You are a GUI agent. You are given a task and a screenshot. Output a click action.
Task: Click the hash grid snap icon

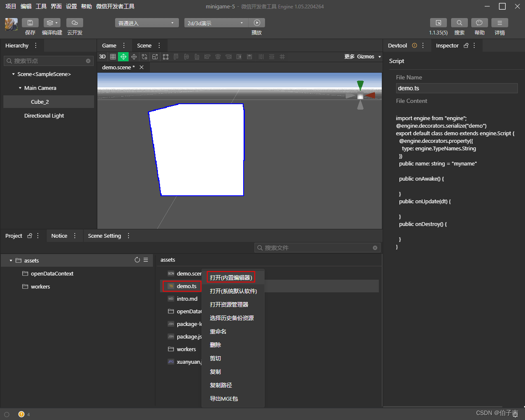[x=282, y=57]
